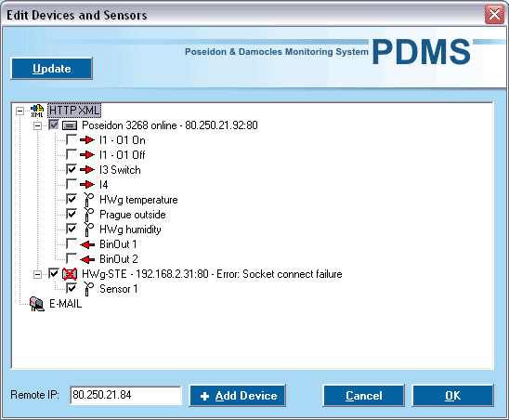509x420 pixels.
Task: Click the output arrow icon beside BinOut 1
Action: click(x=87, y=244)
